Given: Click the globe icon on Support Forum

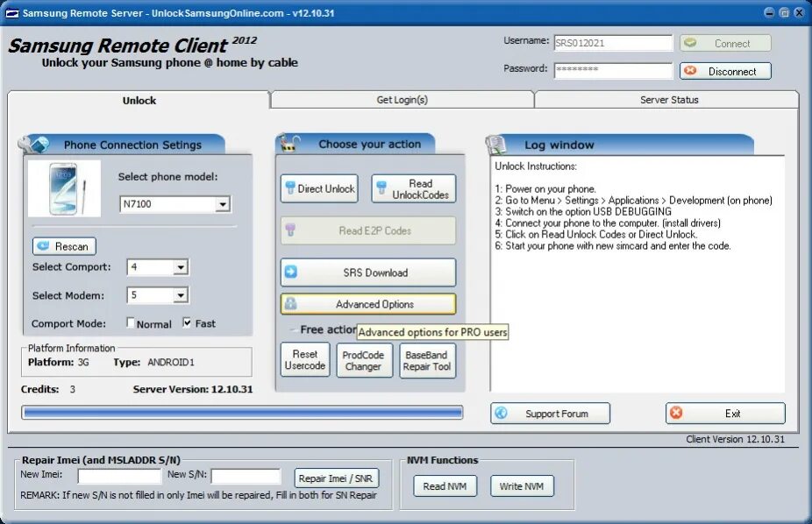Looking at the screenshot, I should 501,412.
